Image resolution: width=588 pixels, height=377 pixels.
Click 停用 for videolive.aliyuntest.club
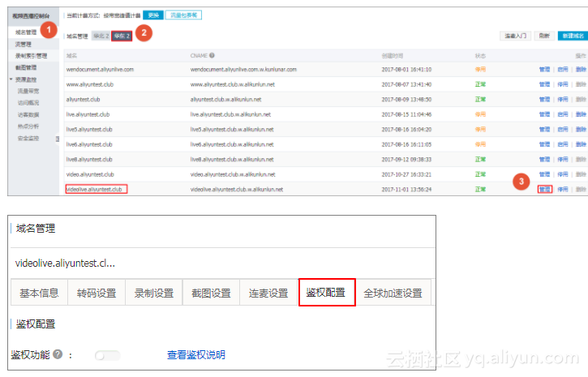[563, 189]
